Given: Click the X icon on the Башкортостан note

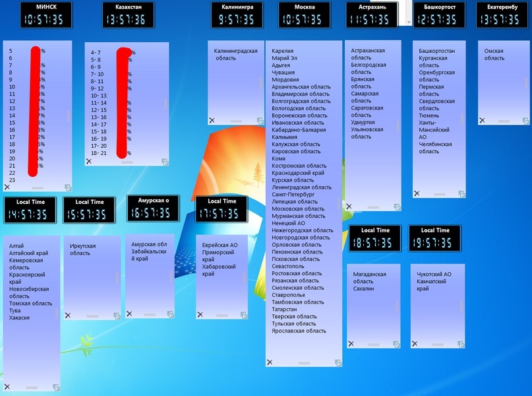Looking at the screenshot, I should pyautogui.click(x=417, y=193).
